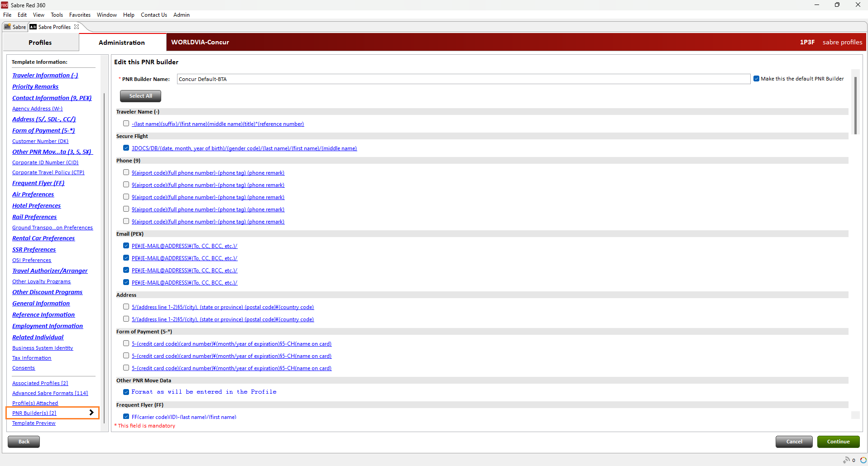Select the Administration tab

pyautogui.click(x=122, y=43)
